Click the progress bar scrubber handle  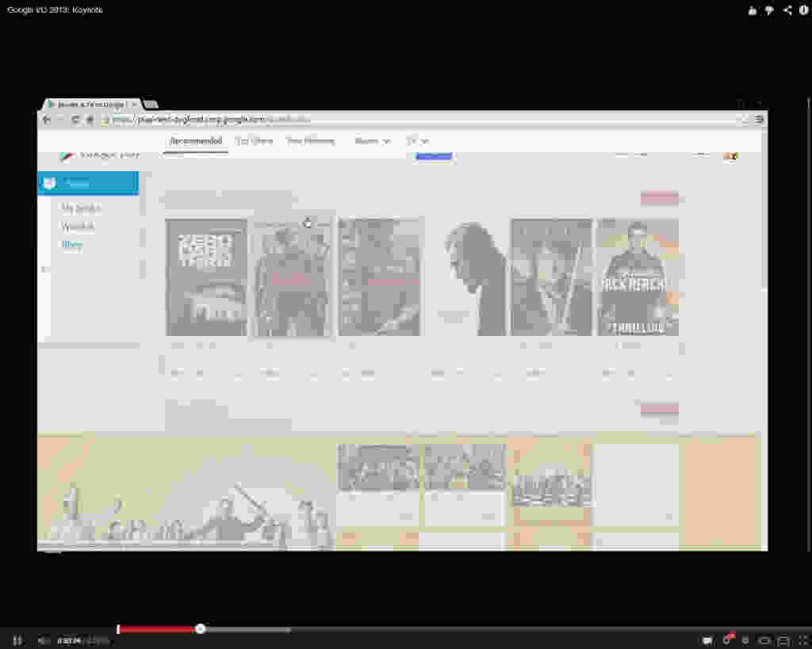click(201, 629)
